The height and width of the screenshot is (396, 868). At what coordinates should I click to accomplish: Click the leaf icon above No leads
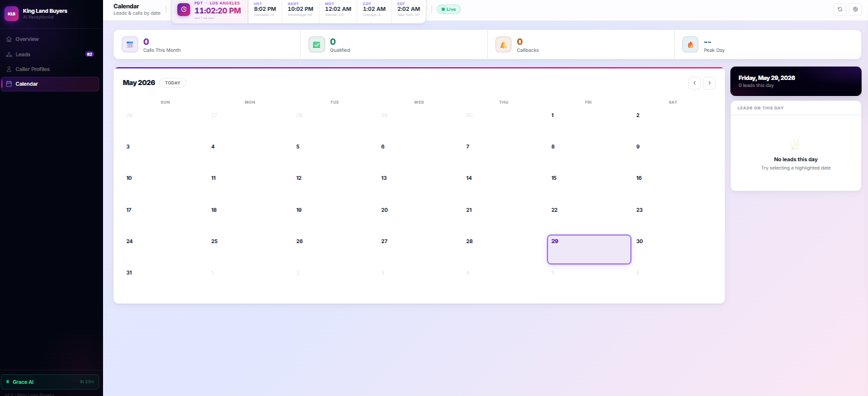(x=796, y=145)
